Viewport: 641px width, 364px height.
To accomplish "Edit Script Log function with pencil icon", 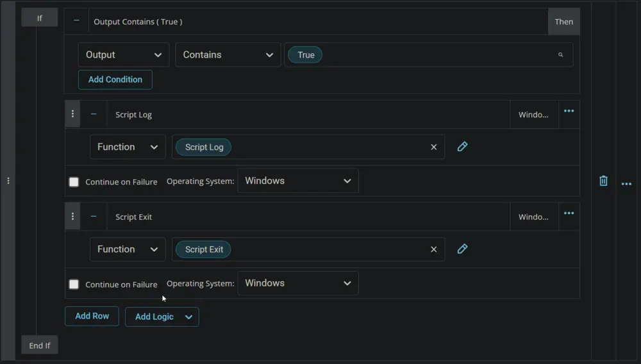I will click(x=462, y=147).
